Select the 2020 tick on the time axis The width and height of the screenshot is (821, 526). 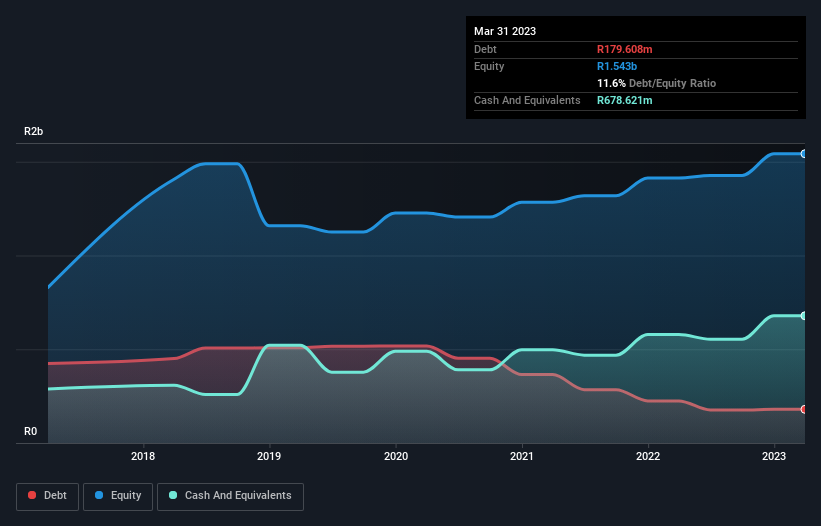point(395,456)
